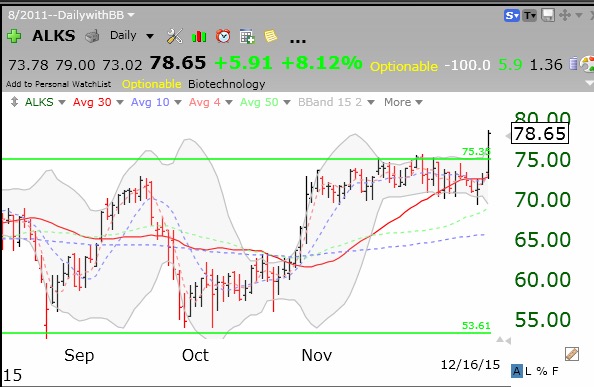Open the pencil drawing tools icon
The width and height of the screenshot is (594, 387).
coord(572,354)
